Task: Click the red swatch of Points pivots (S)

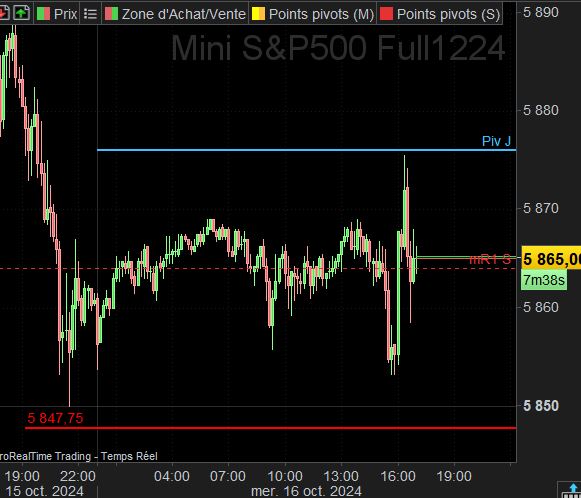Action: coord(386,14)
